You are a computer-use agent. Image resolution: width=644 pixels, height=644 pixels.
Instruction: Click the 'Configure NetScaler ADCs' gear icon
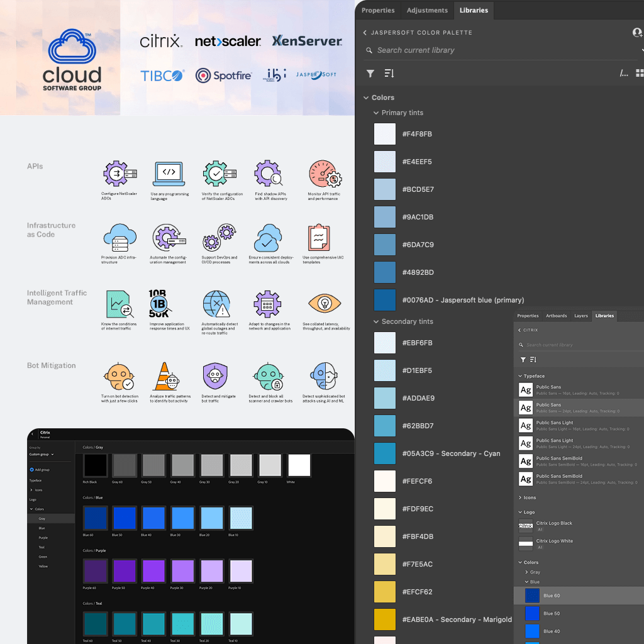tap(119, 174)
